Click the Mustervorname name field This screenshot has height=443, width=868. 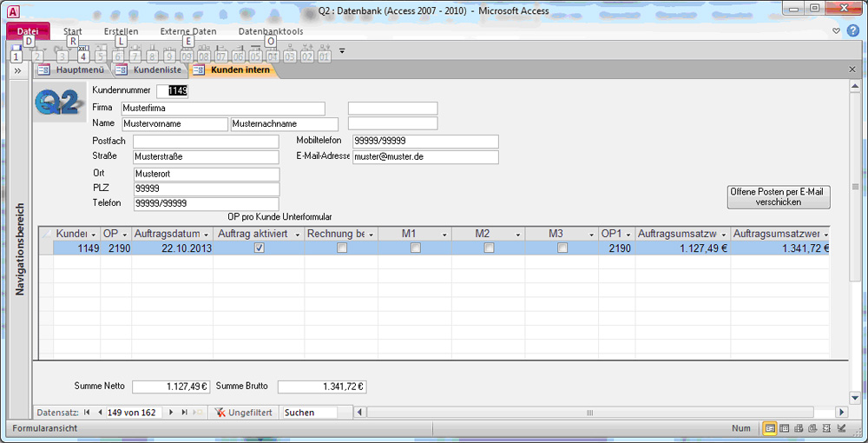click(174, 123)
